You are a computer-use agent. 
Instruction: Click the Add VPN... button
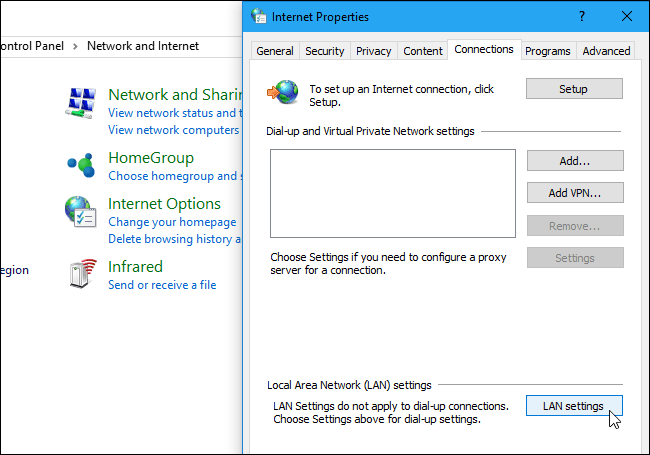click(575, 193)
